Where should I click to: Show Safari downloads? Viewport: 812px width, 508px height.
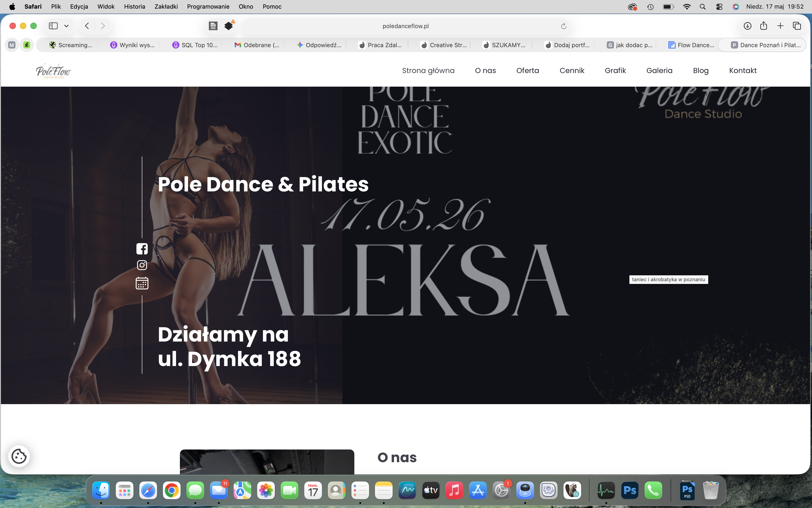point(747,26)
